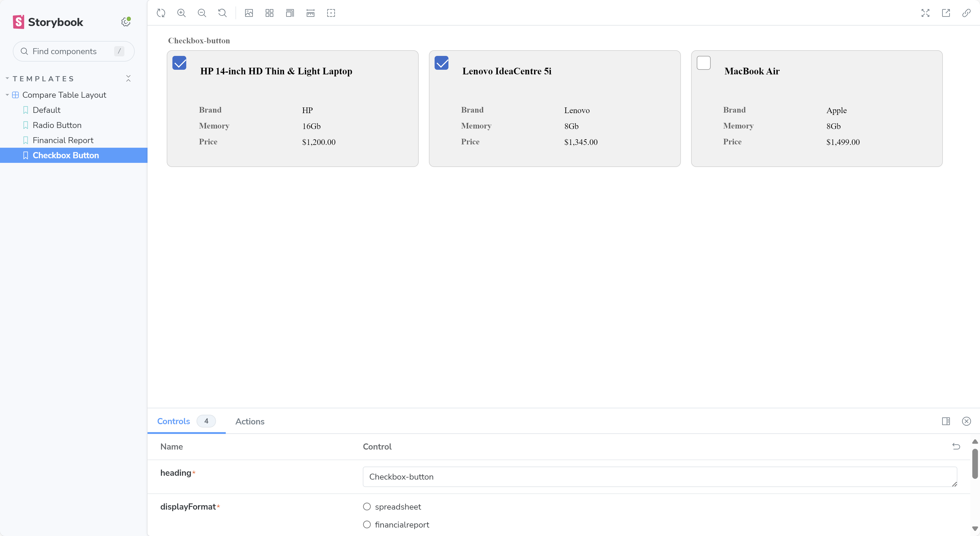
Task: Click the Lenovo IdeaCentre 5i title
Action: click(507, 71)
